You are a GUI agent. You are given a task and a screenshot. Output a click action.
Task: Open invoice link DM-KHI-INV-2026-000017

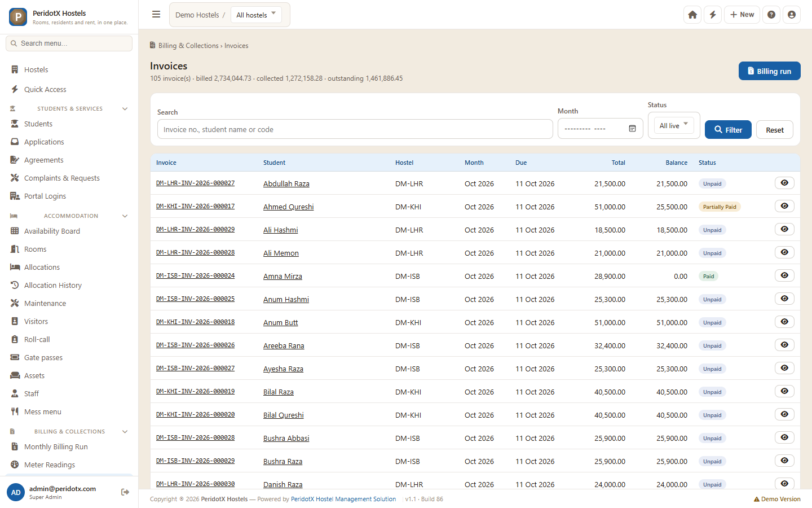point(195,206)
